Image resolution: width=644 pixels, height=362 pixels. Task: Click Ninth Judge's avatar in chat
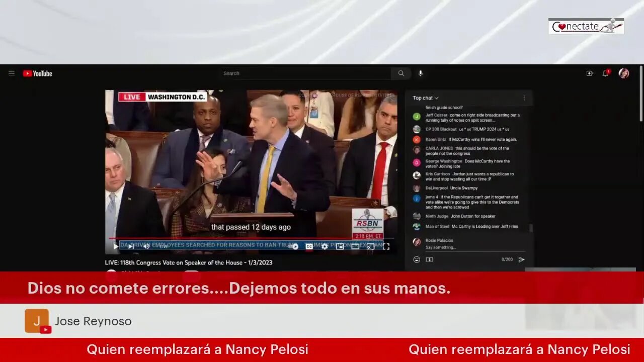[417, 216]
